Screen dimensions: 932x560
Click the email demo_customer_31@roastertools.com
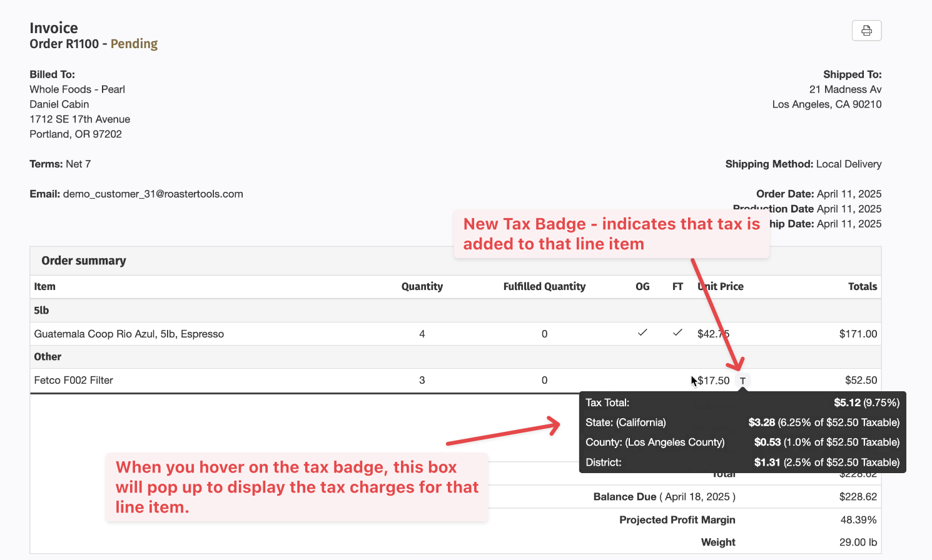point(153,194)
